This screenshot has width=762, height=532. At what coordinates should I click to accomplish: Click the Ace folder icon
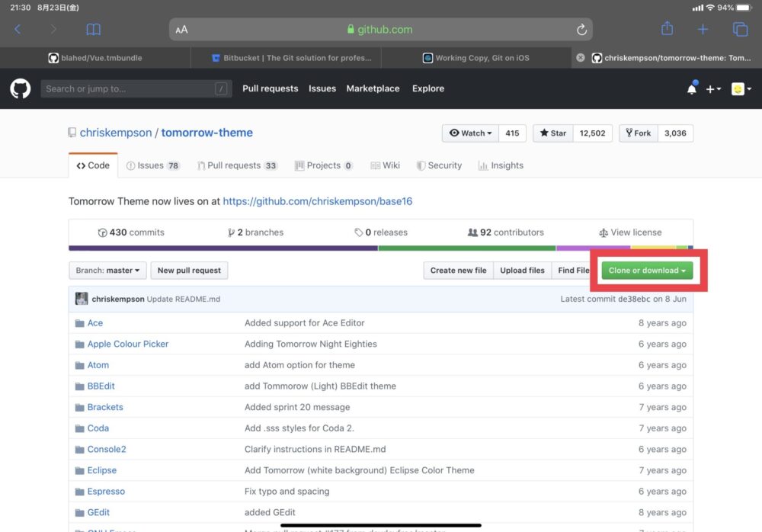click(x=80, y=323)
